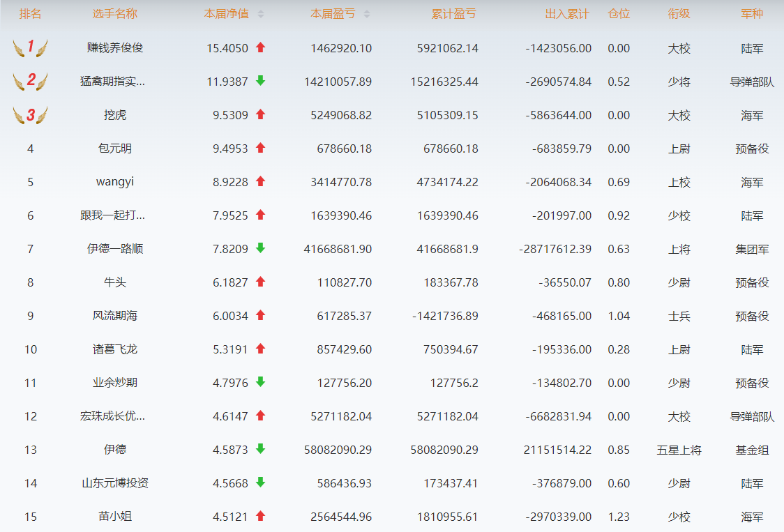This screenshot has width=784, height=532.
Task: Click the position value 1.04
Action: click(619, 317)
